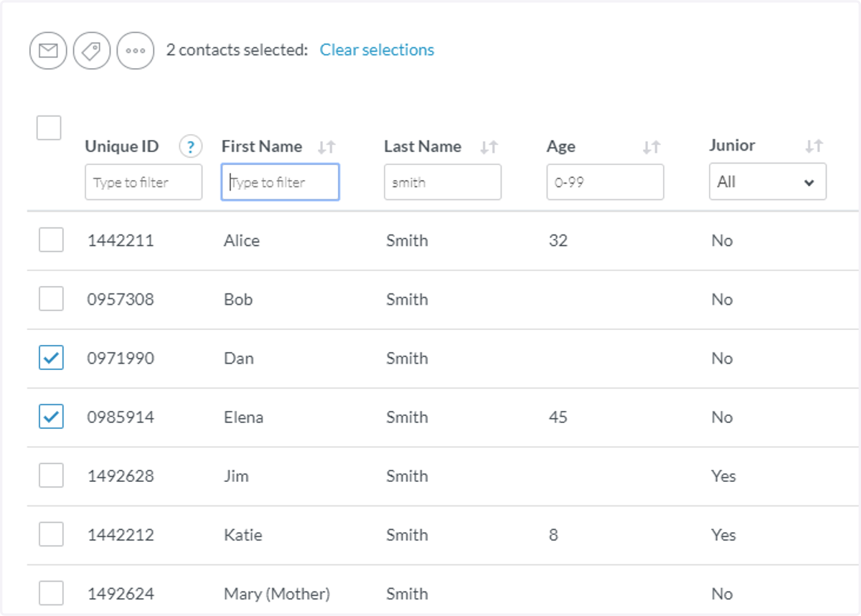Click first name Bob
Screen dimensions: 861x616
(x=238, y=299)
